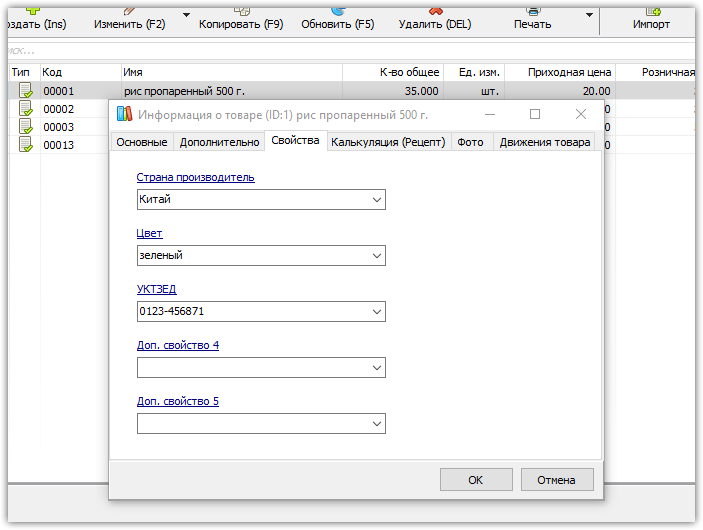Click the document icon for row 00003

click(26, 126)
